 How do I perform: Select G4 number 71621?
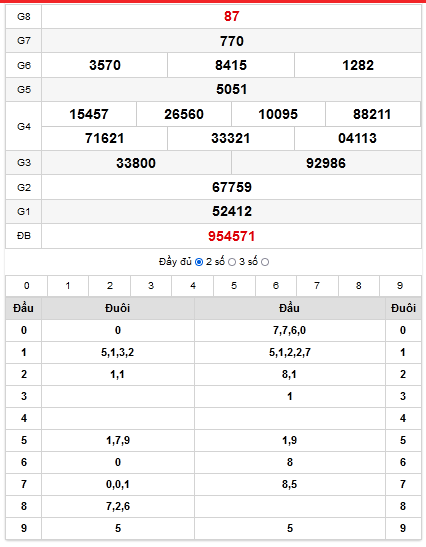(105, 138)
